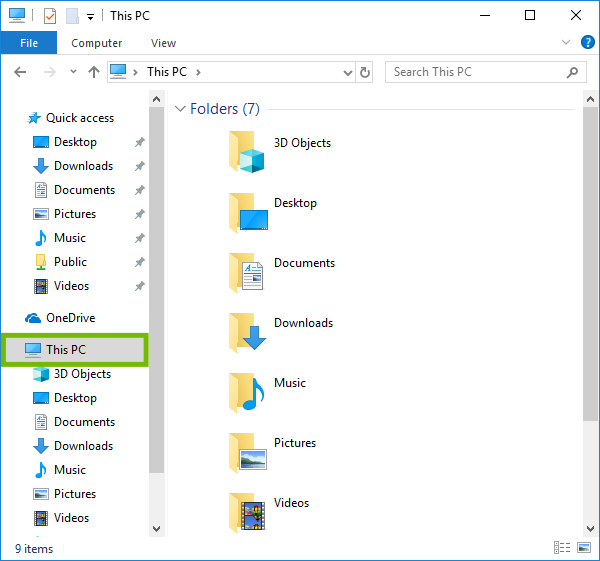The height and width of the screenshot is (561, 600).
Task: Collapse the Folders (7) group
Action: [180, 109]
